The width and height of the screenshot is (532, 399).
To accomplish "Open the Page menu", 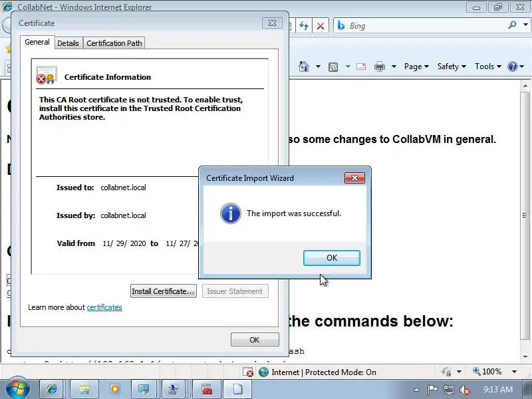I will tap(416, 66).
